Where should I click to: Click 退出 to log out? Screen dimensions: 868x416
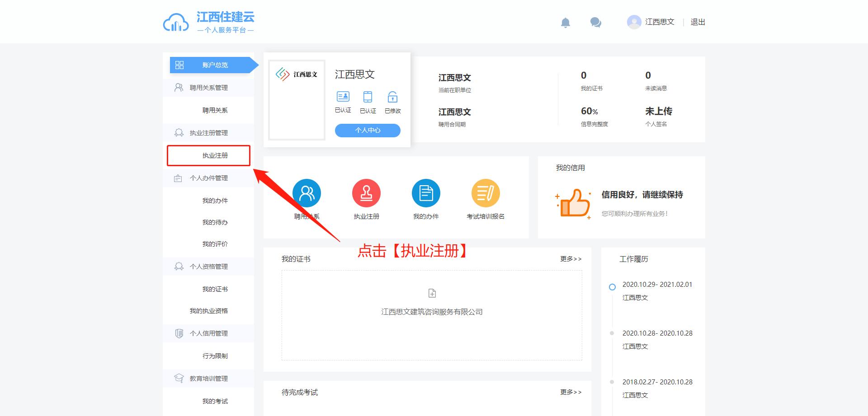(x=698, y=22)
